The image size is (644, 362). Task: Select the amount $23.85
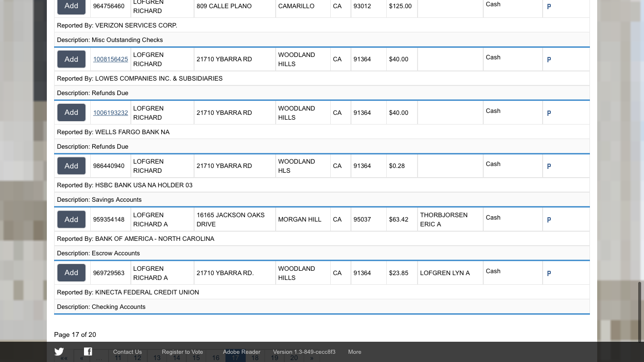coord(399,273)
